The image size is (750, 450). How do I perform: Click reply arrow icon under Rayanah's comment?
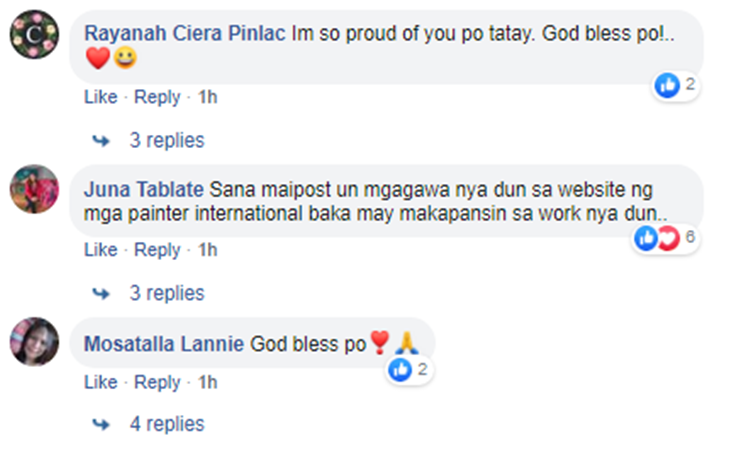coord(101,140)
